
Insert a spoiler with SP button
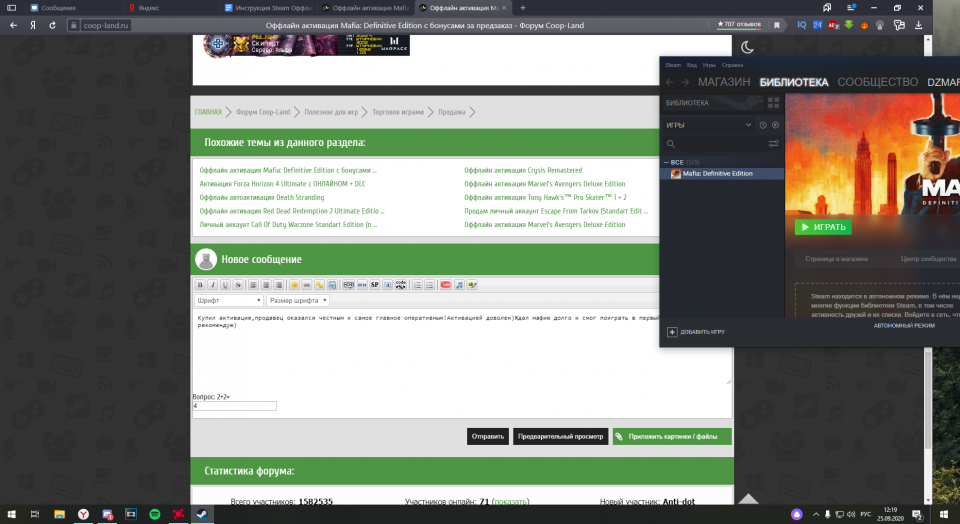tap(375, 285)
